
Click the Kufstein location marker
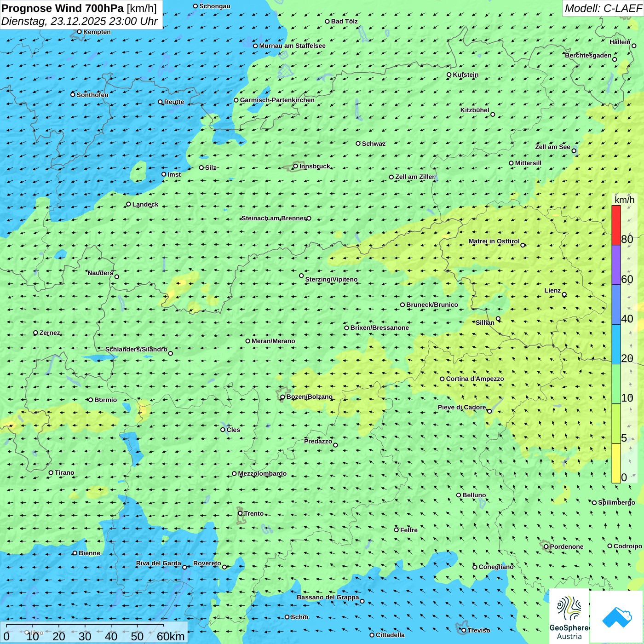click(x=449, y=75)
